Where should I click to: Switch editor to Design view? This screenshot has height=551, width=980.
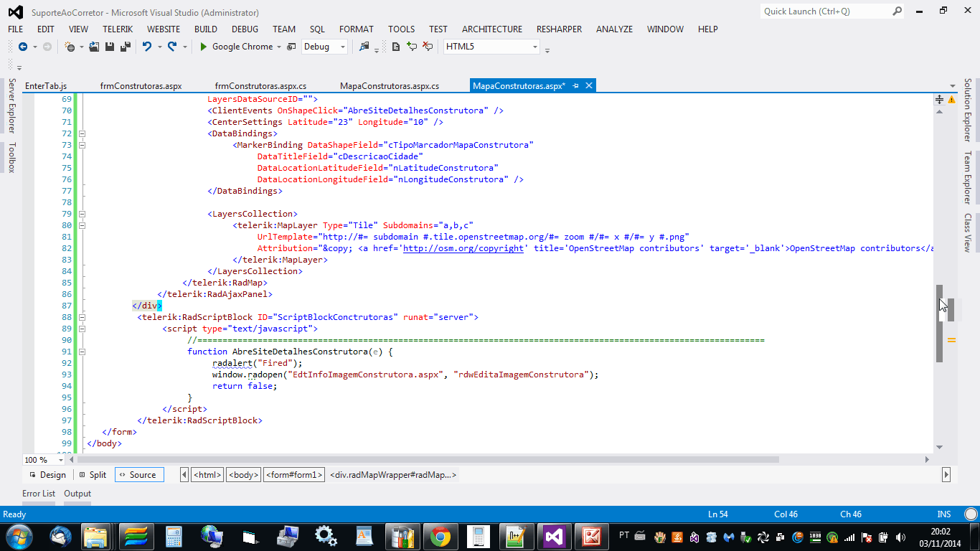tap(47, 475)
